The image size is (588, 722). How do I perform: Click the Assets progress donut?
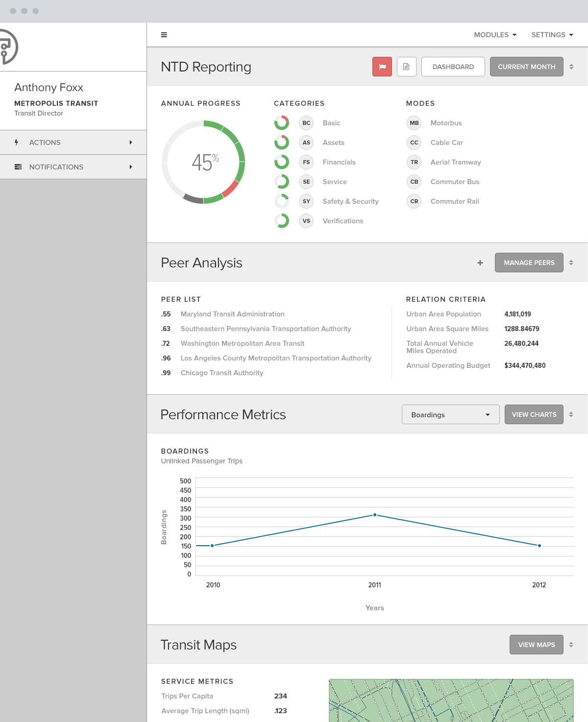pos(282,143)
